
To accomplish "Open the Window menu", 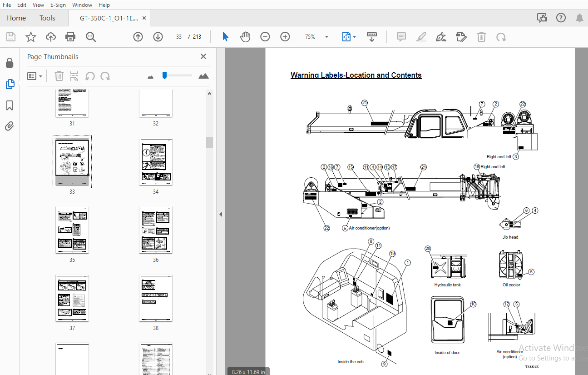I will tap(82, 5).
